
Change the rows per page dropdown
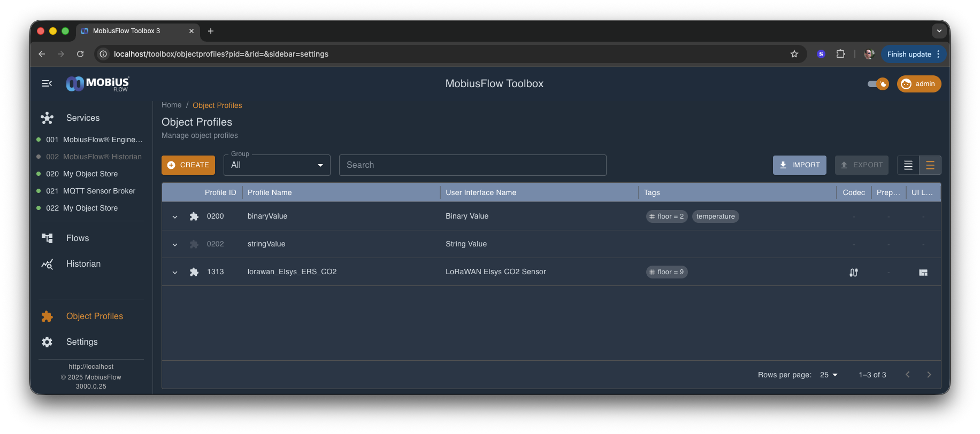pyautogui.click(x=829, y=375)
